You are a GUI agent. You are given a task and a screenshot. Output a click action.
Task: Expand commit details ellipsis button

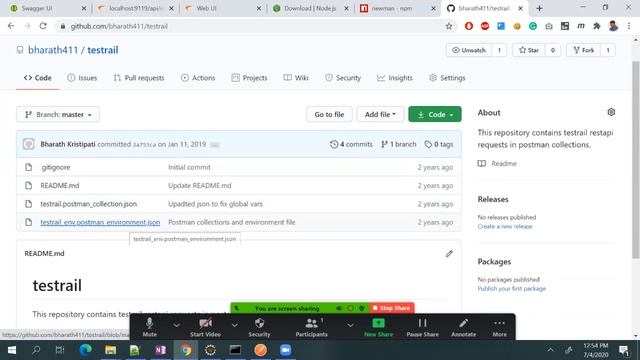point(215,144)
